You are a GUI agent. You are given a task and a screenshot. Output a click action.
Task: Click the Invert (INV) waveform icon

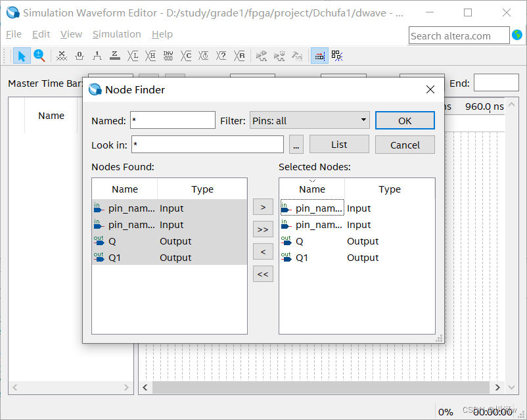[168, 56]
